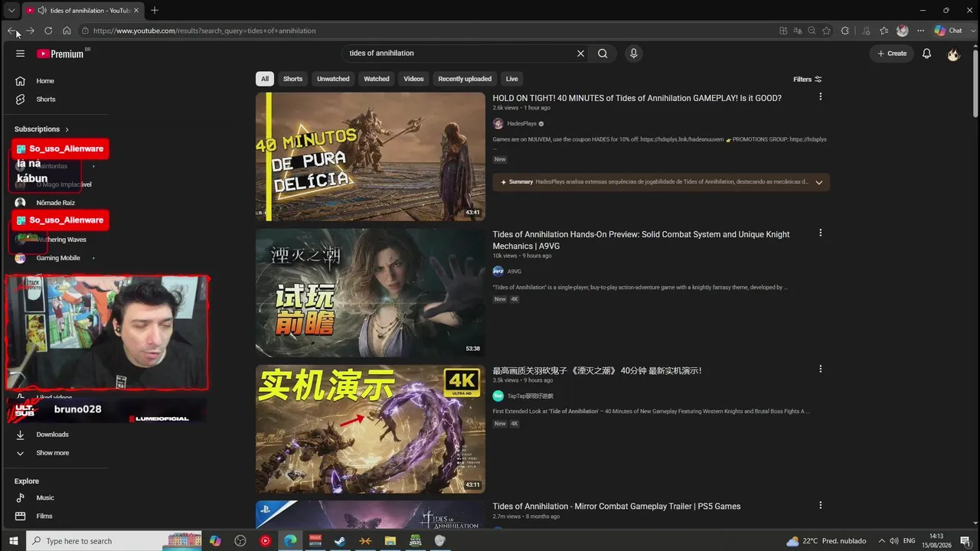Viewport: 980px width, 551px height.
Task: Open the YouTube guide hamburger menu
Action: (x=20, y=54)
